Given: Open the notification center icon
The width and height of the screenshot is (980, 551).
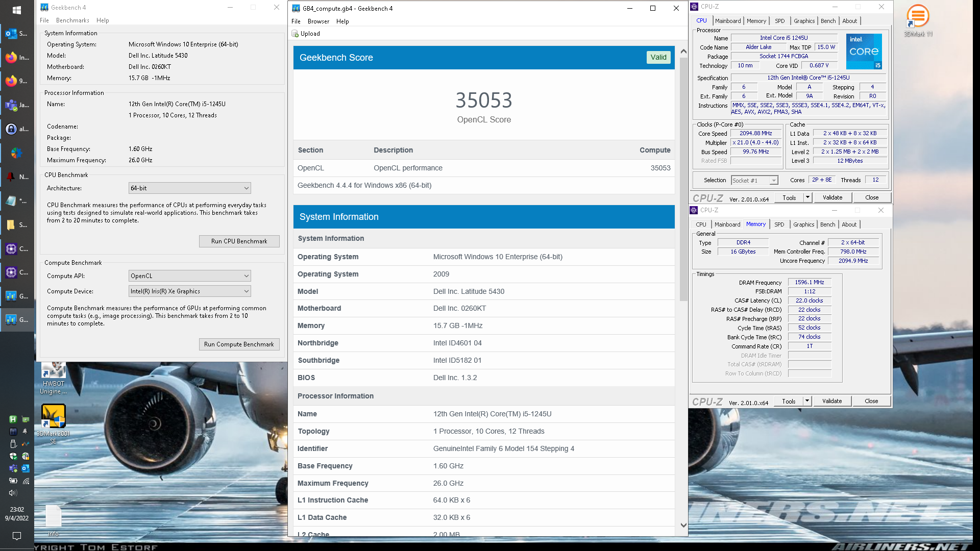Looking at the screenshot, I should coord(17,536).
